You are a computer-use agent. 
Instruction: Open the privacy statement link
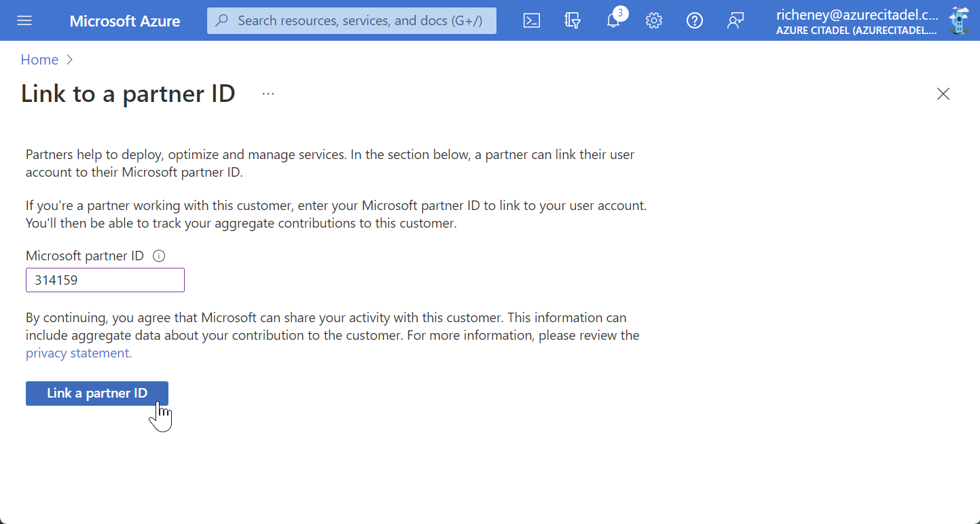coord(77,353)
